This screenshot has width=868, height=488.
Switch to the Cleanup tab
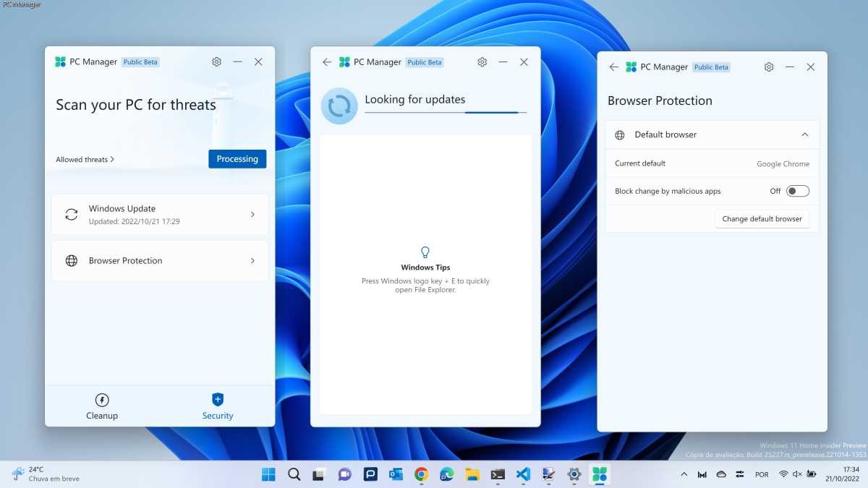102,406
